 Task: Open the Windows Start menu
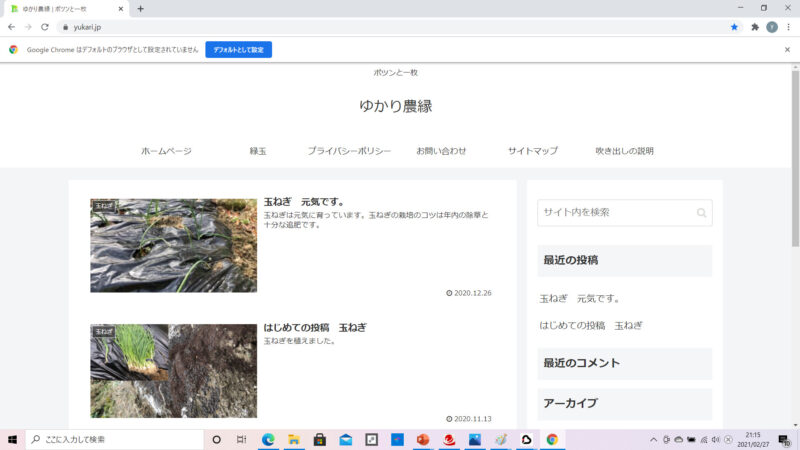pos(12,439)
